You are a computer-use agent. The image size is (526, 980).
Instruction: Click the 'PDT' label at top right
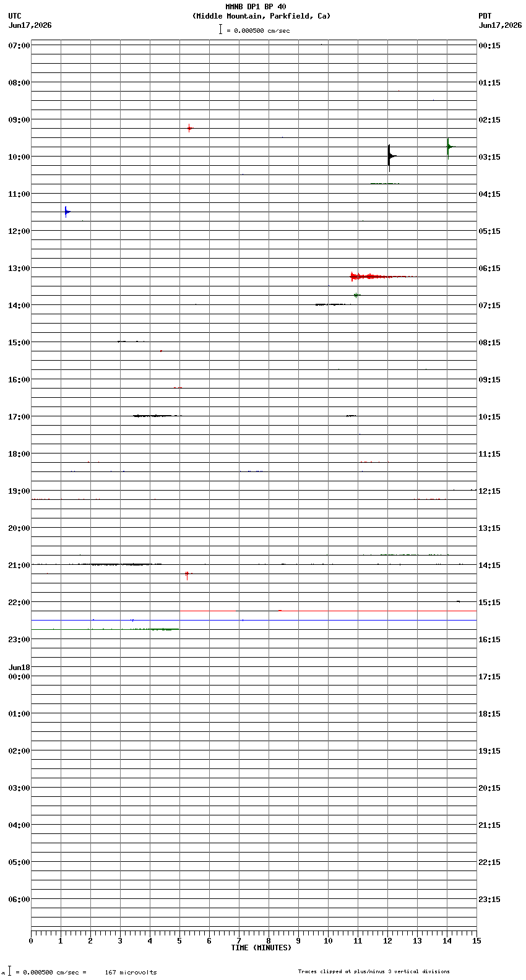[485, 16]
